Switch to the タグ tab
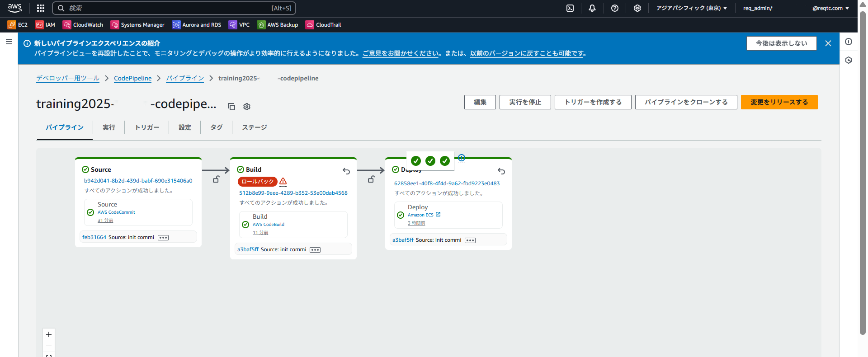 click(x=217, y=127)
